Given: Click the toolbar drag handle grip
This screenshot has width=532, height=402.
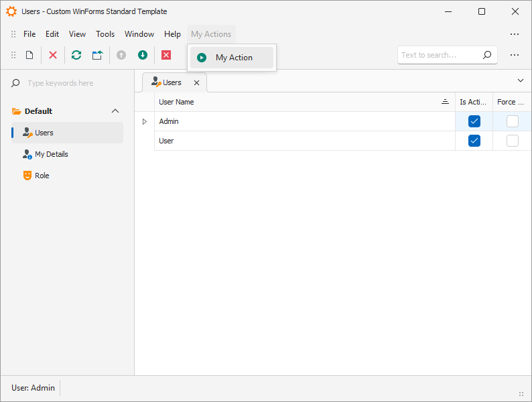Looking at the screenshot, I should click(x=13, y=55).
